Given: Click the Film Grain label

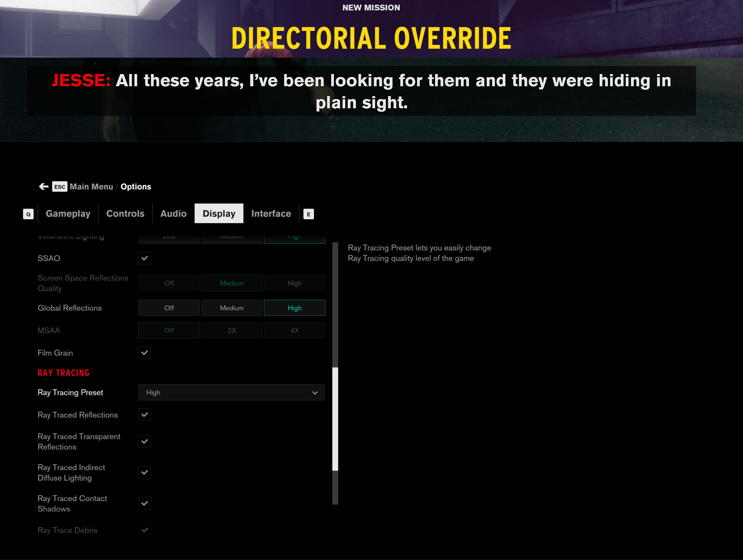Looking at the screenshot, I should tap(55, 353).
